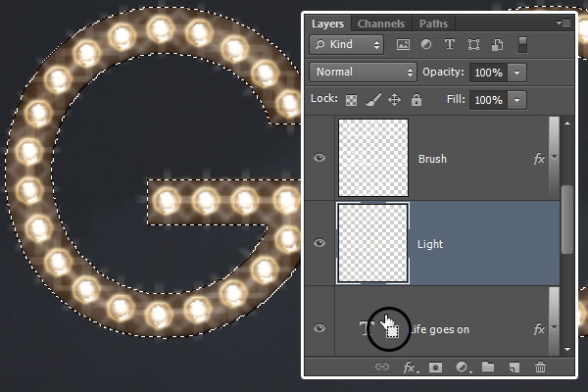Filter layers by adjustment layer type
588x392 pixels.
[x=426, y=45]
